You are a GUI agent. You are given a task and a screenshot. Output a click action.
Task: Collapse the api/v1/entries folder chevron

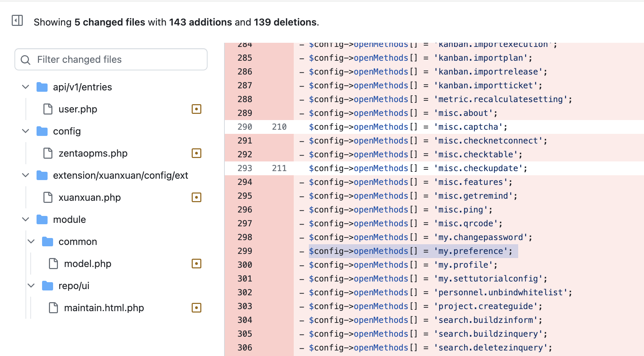coord(26,87)
